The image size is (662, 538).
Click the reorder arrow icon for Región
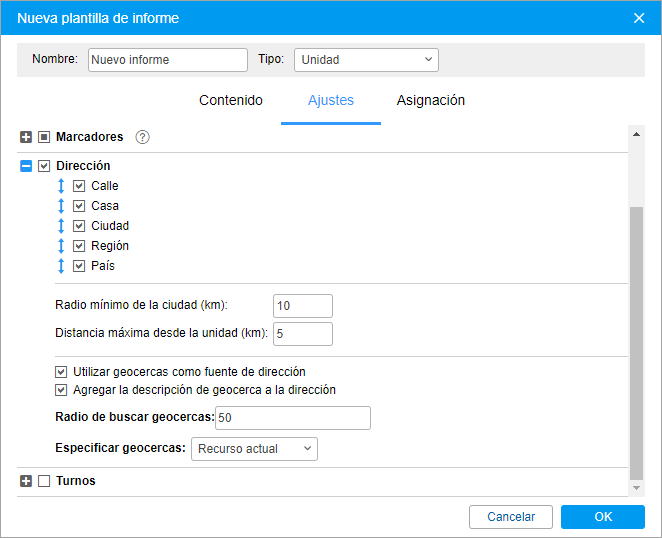[x=61, y=246]
